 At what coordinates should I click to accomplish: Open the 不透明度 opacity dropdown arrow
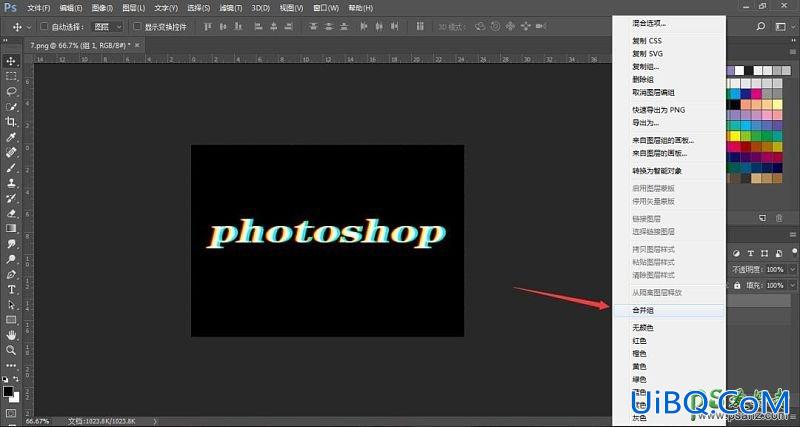coord(792,269)
